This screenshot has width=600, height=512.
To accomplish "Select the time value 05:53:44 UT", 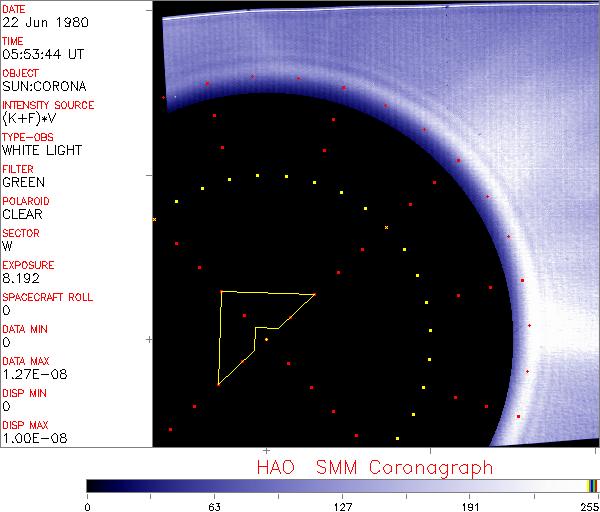I will click(x=40, y=56).
